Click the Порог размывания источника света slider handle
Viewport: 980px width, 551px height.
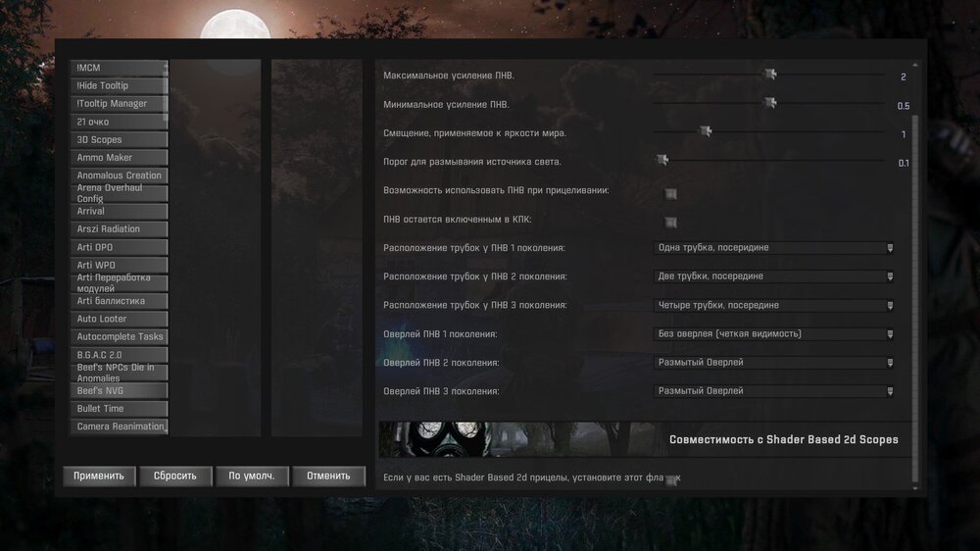(x=662, y=160)
